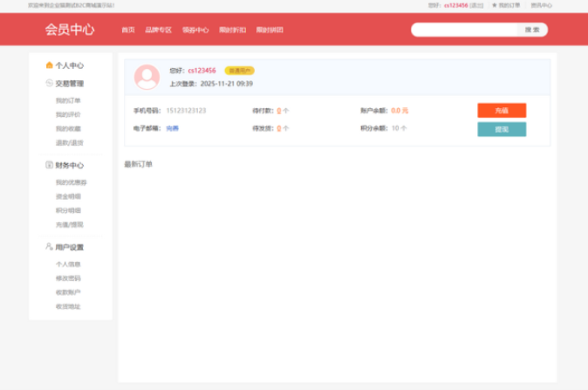Open 我的优惠券 in the sidebar
588x390 pixels.
pyautogui.click(x=72, y=182)
